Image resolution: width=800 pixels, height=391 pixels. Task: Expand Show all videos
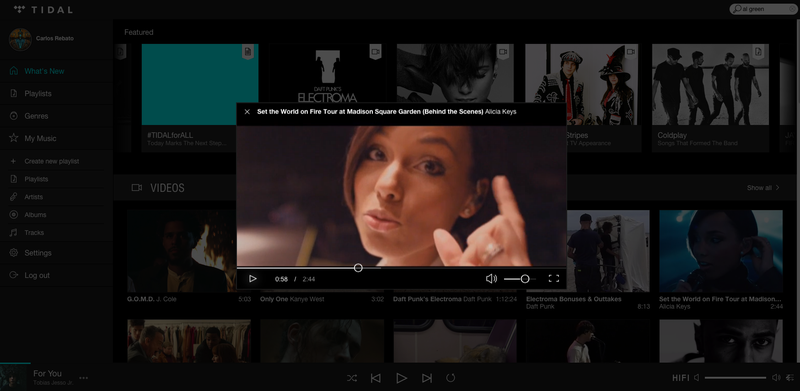tap(763, 188)
